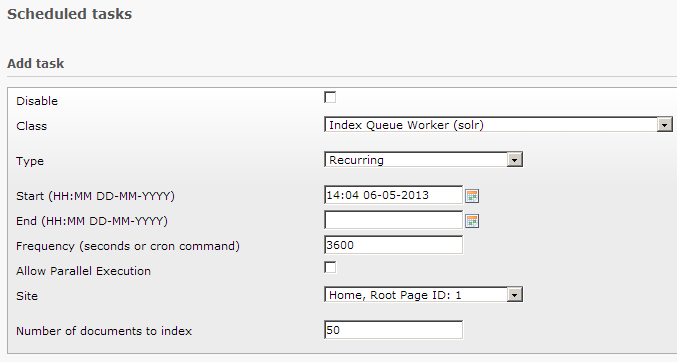Click the Number of documents to index label
The height and width of the screenshot is (362, 677).
click(104, 331)
